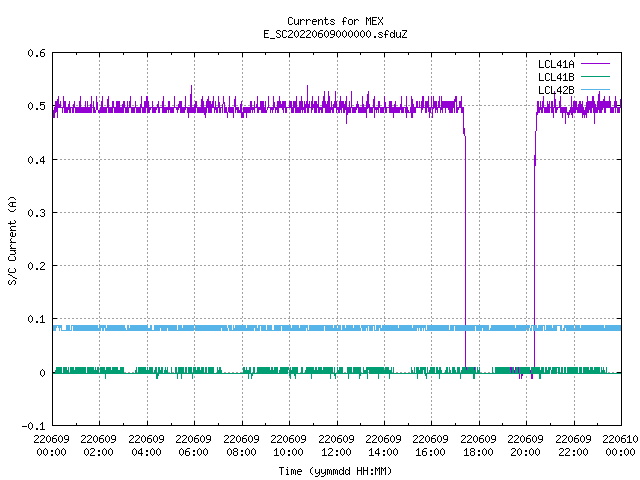Click the -0.1 y-axis tick label
The width and height of the screenshot is (640, 480).
coord(33,426)
